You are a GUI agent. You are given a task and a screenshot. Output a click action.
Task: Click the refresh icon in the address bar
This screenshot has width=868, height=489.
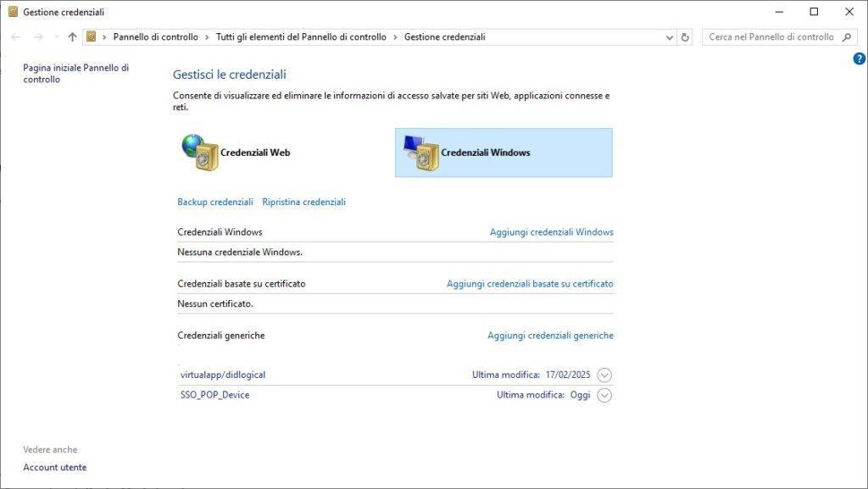pos(684,36)
